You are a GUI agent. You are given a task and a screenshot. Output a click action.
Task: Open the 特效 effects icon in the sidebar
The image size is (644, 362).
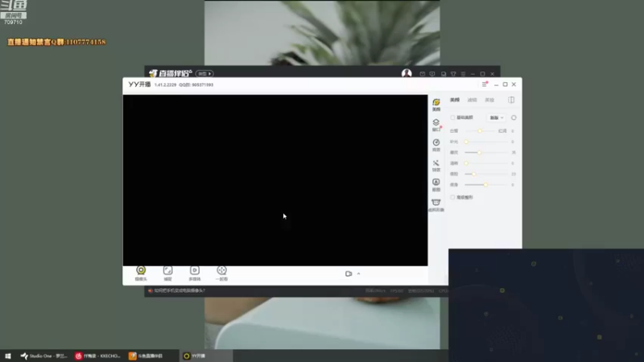[436, 165]
